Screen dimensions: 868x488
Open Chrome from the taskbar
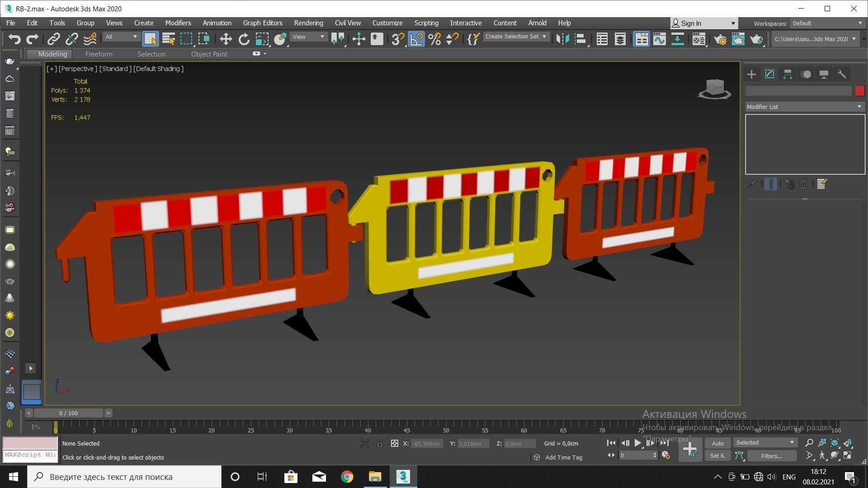347,477
